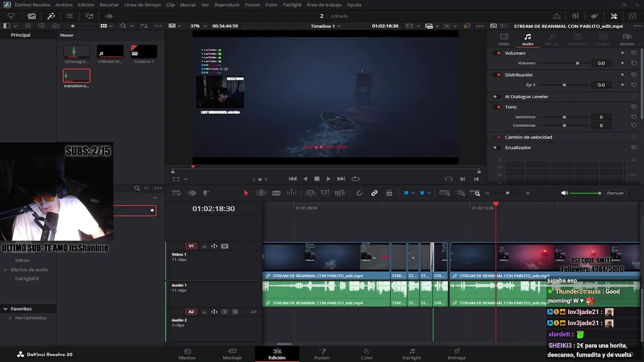Image resolution: width=644 pixels, height=362 pixels.
Task: Open the Sound Library icon
Action: tap(90, 16)
